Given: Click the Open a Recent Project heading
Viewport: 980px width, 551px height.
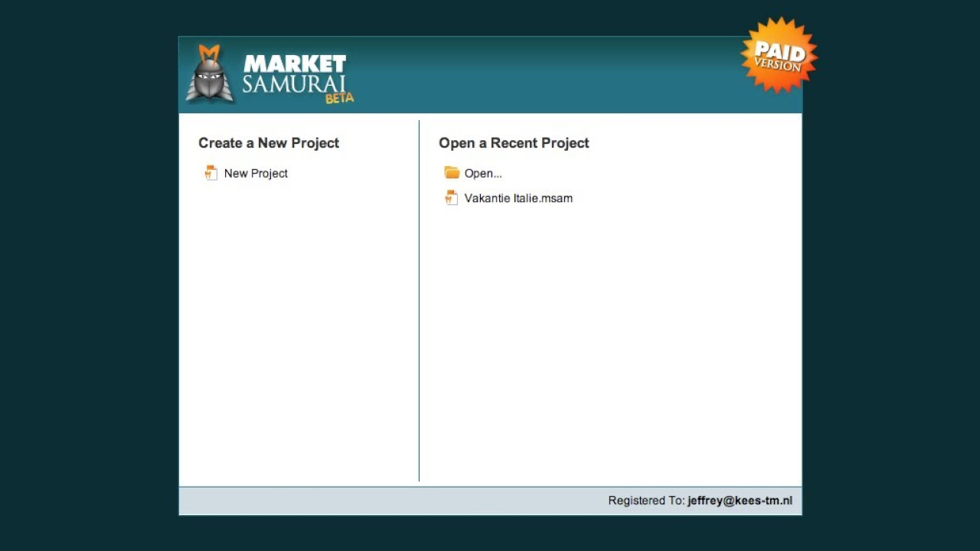Looking at the screenshot, I should [514, 143].
